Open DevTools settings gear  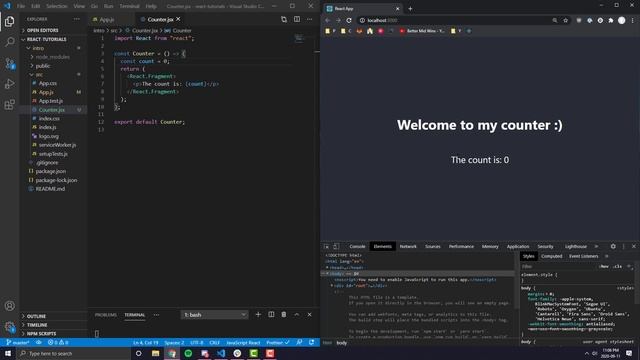tap(613, 247)
